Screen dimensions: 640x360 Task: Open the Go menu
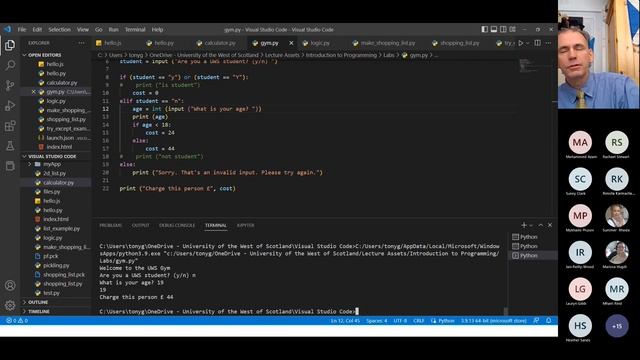coord(99,29)
